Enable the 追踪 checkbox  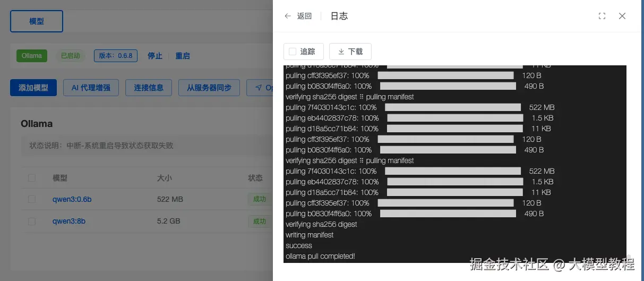(x=293, y=52)
